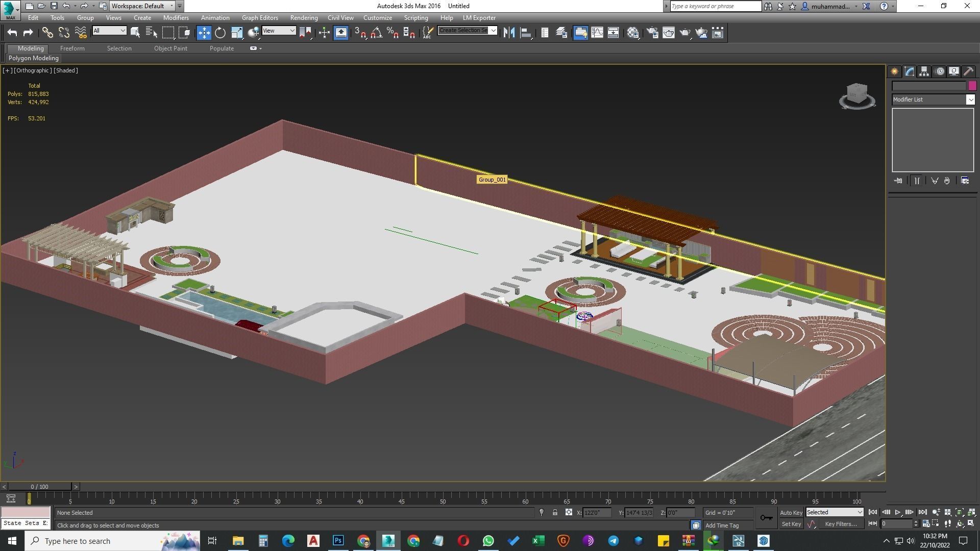Toggle Angle Snap
Viewport: 980px width, 551px height.
tap(376, 33)
